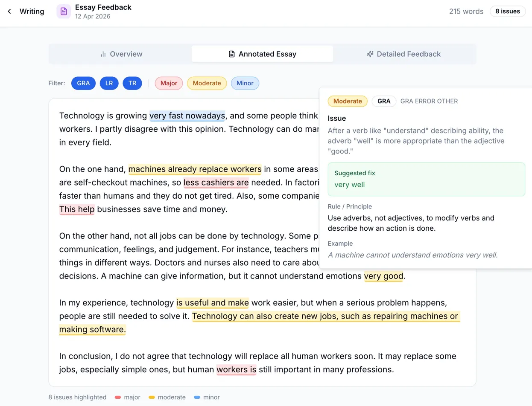Click the "Rule / Principle" heading
Viewport: 532px width, 406px height.
pos(350,206)
